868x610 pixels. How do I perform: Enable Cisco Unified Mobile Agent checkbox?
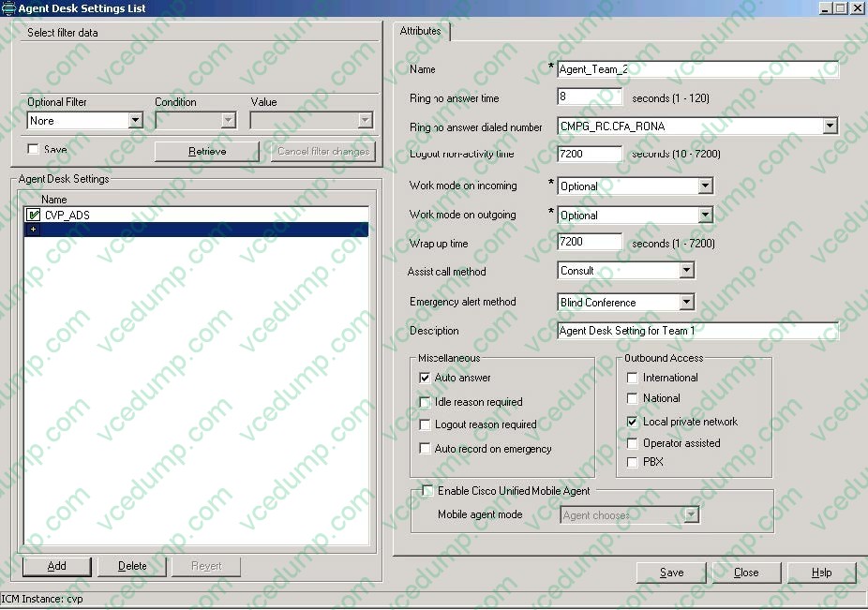point(428,491)
